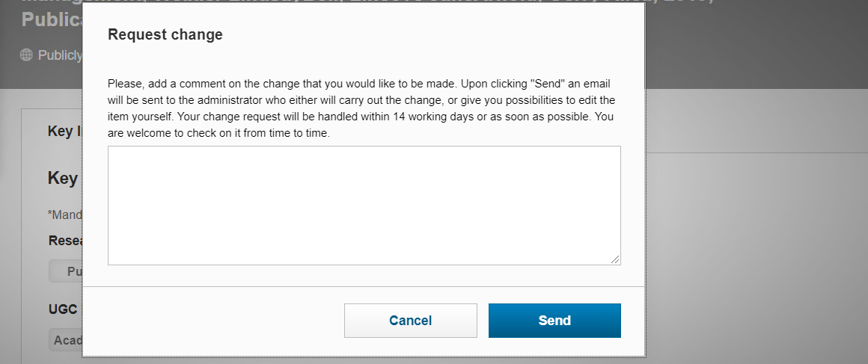Screen dimensions: 868x364
Task: Click the comment box resize handle
Action: (x=615, y=259)
